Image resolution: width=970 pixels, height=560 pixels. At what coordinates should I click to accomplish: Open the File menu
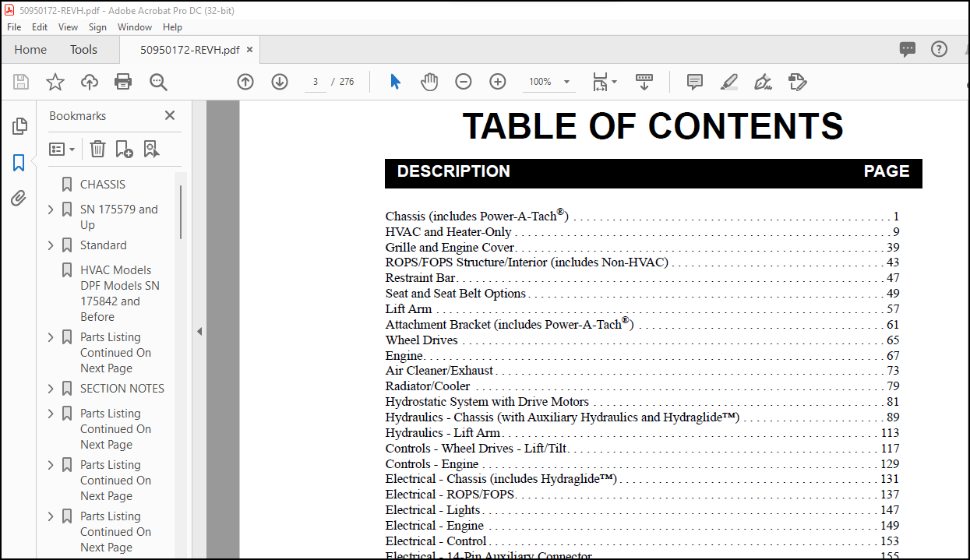(14, 27)
